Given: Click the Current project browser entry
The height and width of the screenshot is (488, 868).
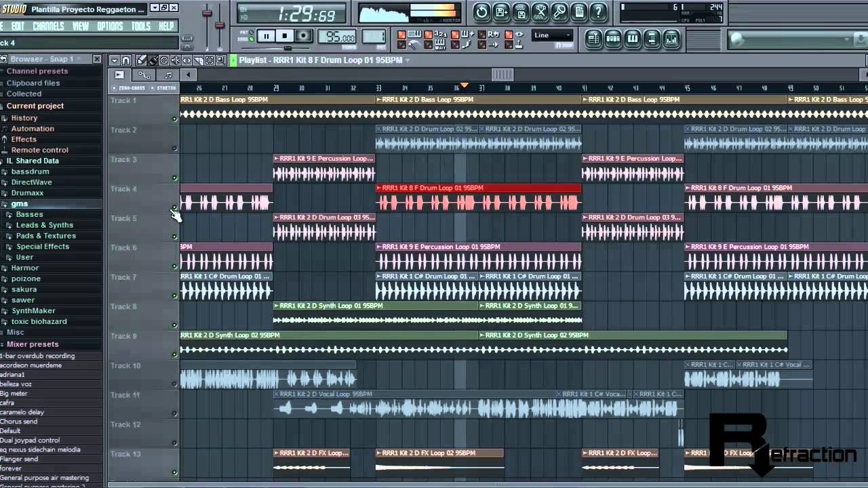Looking at the screenshot, I should (35, 106).
